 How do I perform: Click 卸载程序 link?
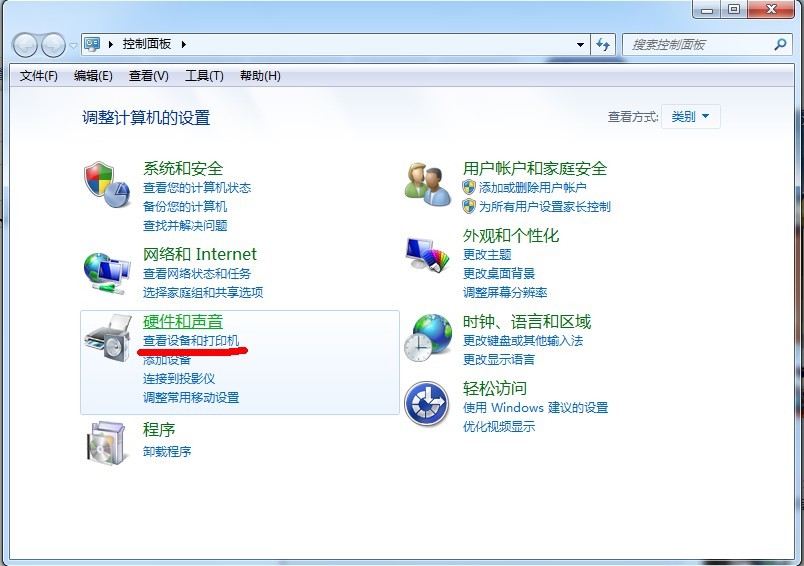(167, 452)
